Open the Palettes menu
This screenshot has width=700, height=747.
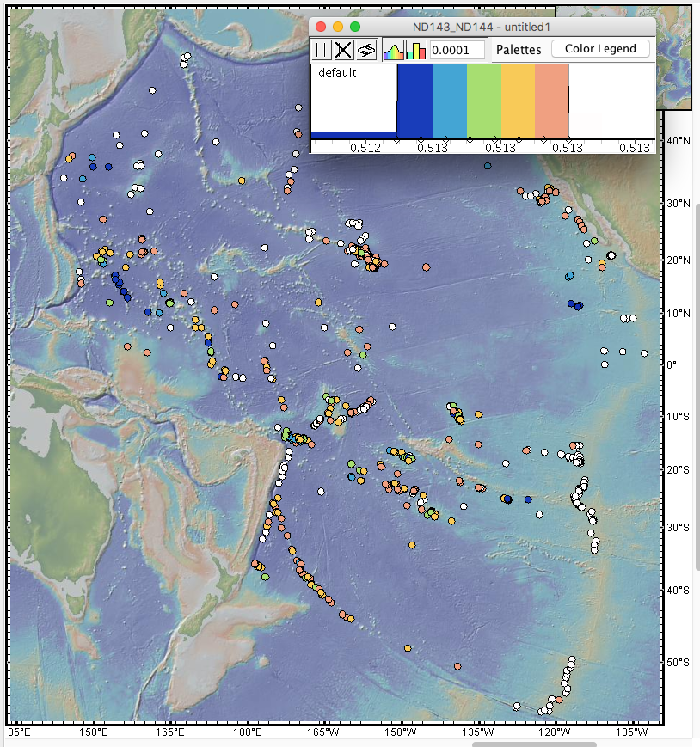pyautogui.click(x=519, y=50)
